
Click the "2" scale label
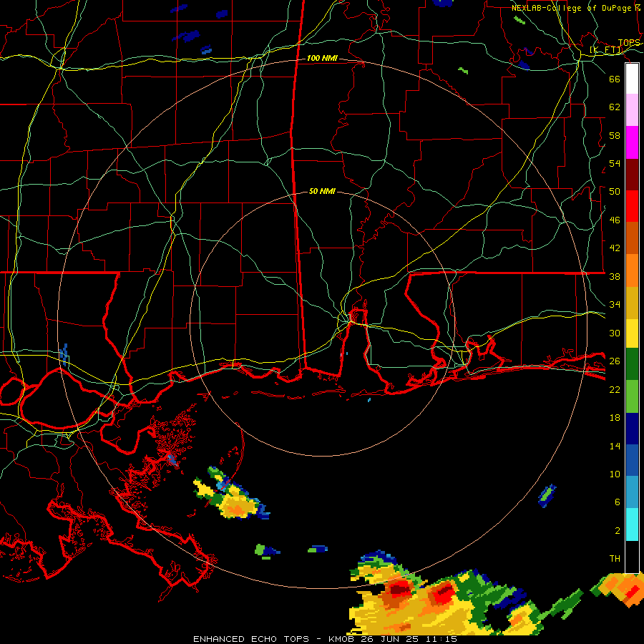point(618,531)
